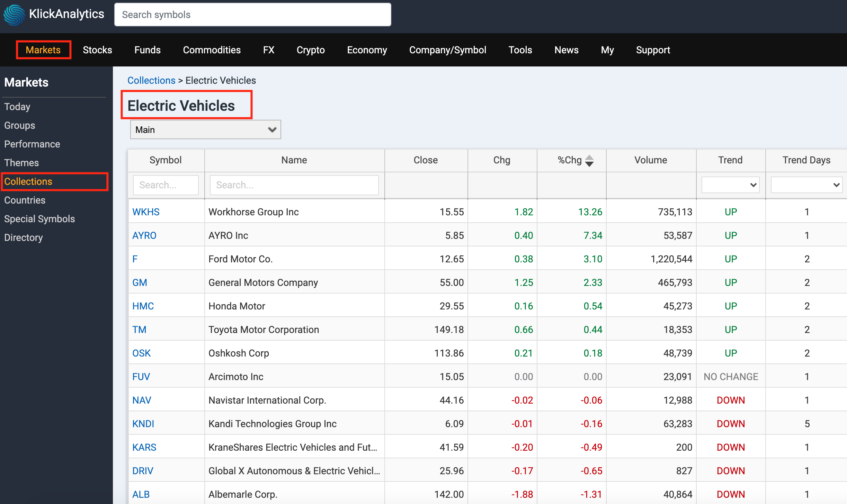The height and width of the screenshot is (504, 847).
Task: Open the Trend filter dropdown
Action: tap(731, 185)
